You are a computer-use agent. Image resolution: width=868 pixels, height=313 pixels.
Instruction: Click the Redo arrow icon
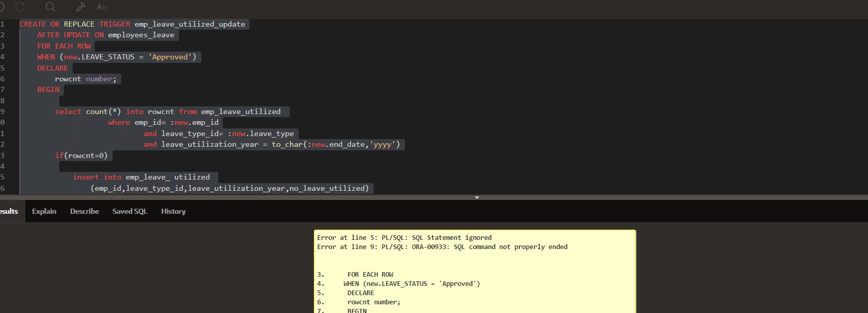coord(20,7)
